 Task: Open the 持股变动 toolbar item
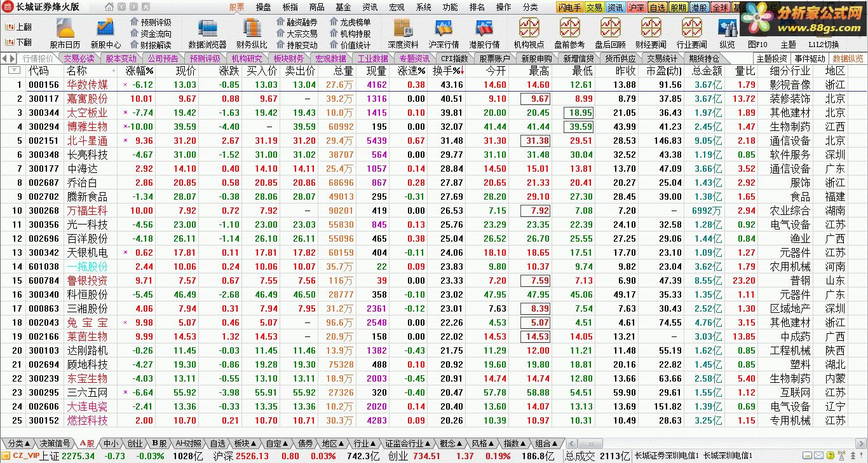tap(297, 45)
